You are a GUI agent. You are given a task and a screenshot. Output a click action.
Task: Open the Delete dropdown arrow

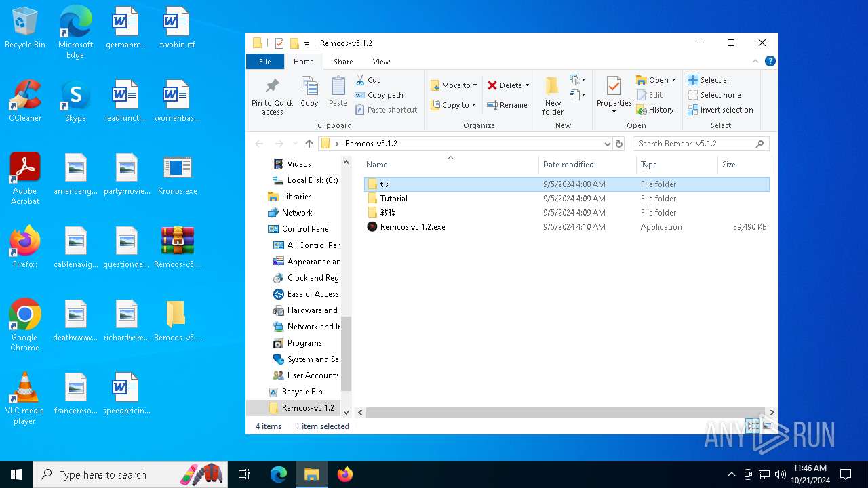[x=527, y=85]
